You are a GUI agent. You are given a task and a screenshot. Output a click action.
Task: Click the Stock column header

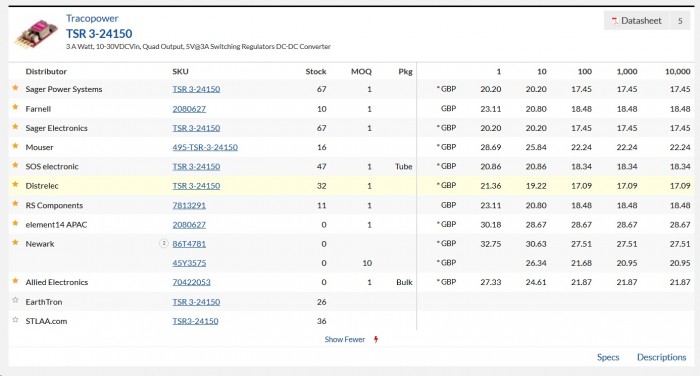pyautogui.click(x=316, y=71)
